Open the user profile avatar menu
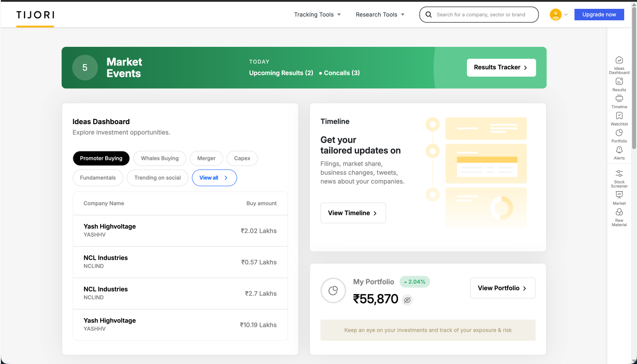637x364 pixels. click(558, 15)
